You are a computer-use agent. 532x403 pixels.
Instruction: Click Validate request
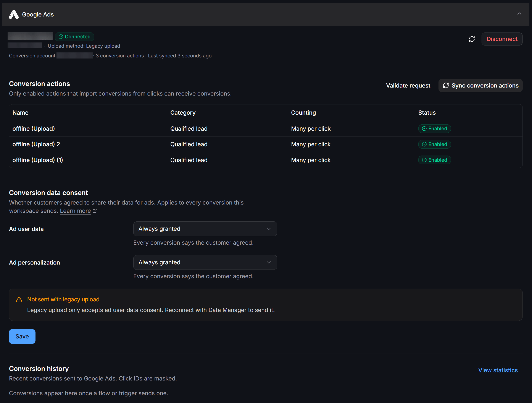coord(408,85)
